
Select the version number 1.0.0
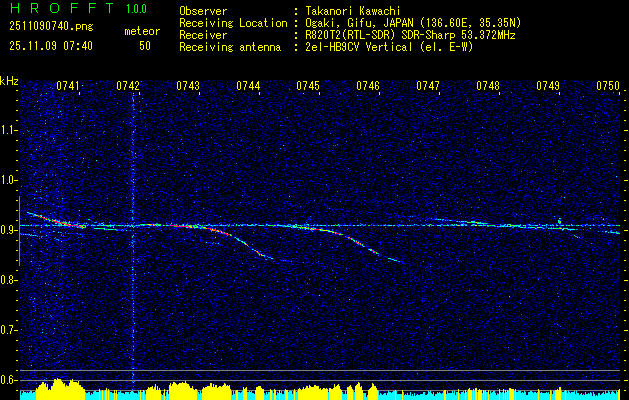pyautogui.click(x=136, y=9)
